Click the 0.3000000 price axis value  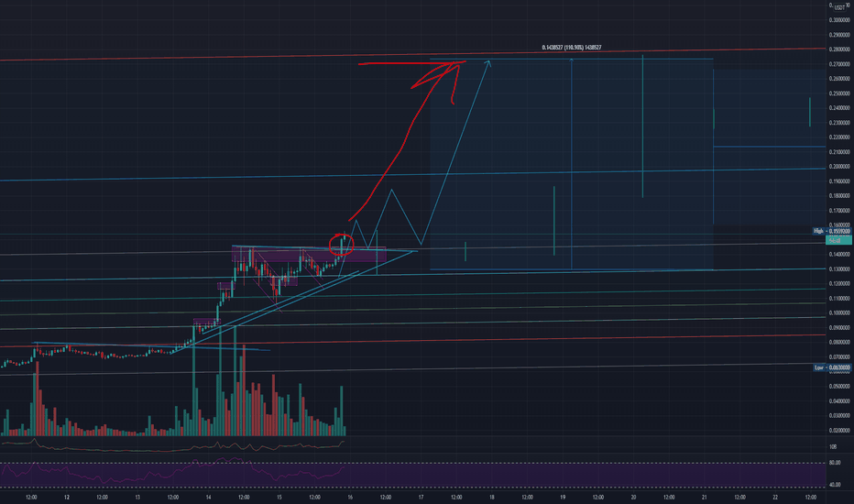pyautogui.click(x=839, y=20)
